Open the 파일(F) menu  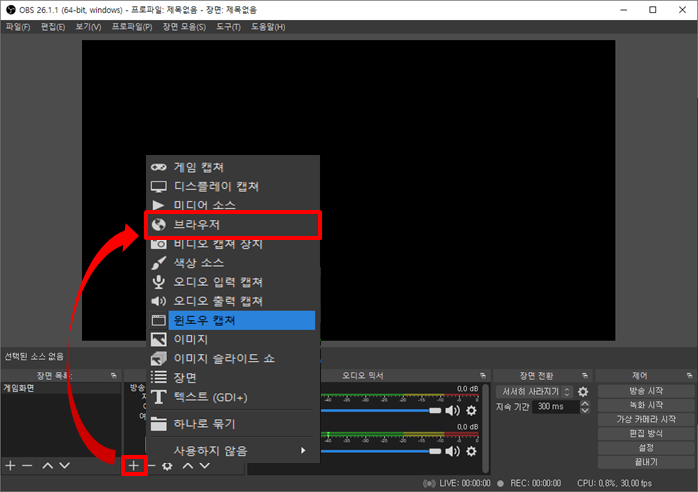pyautogui.click(x=18, y=27)
